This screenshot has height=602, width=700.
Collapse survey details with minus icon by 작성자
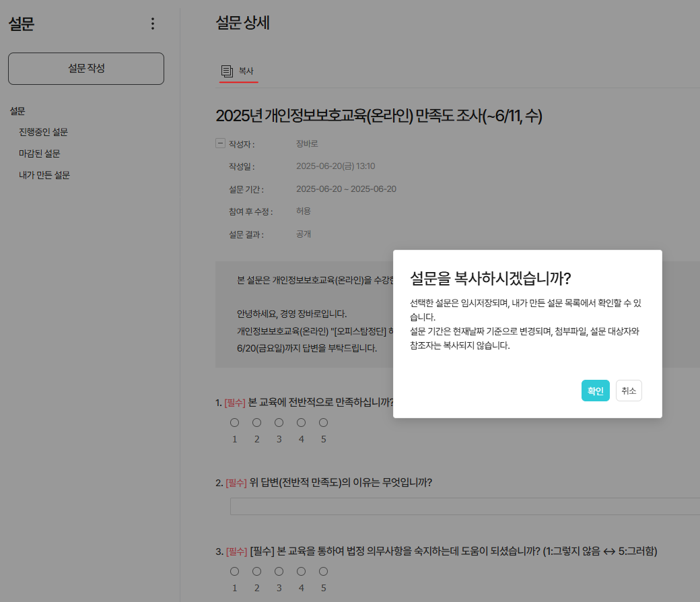[220, 143]
